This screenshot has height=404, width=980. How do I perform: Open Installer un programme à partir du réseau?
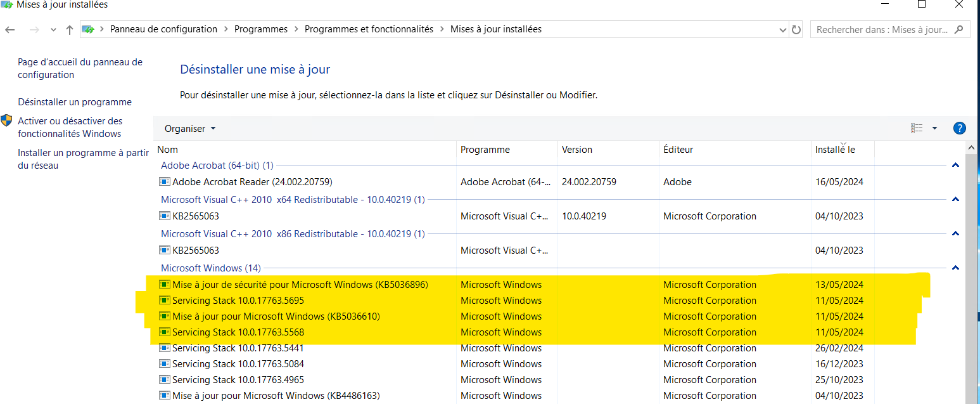coord(83,159)
